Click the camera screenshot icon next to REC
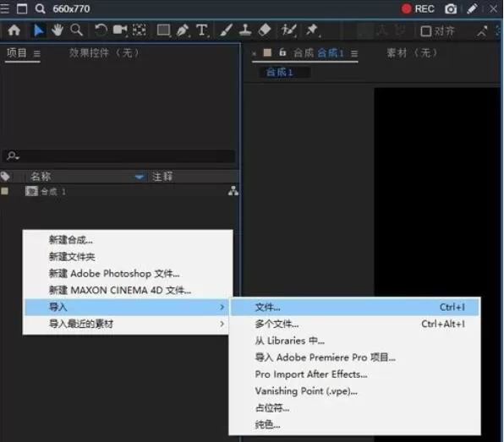This screenshot has width=504, height=442. [x=451, y=9]
